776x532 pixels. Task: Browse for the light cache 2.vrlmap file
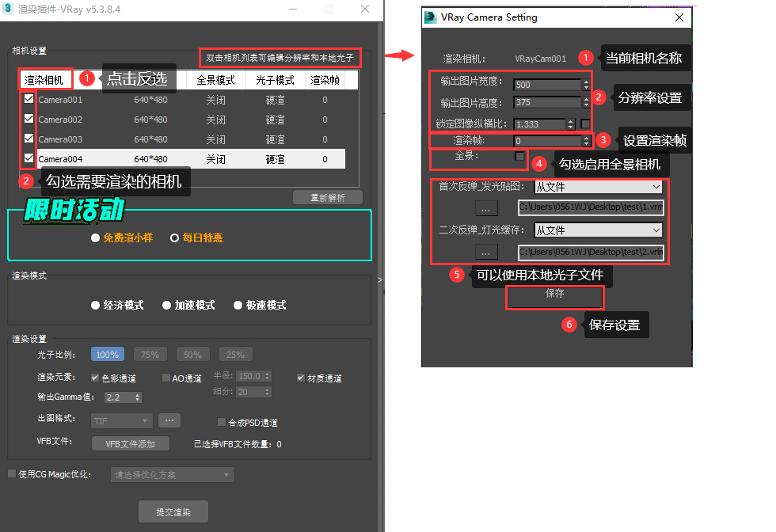tap(486, 253)
